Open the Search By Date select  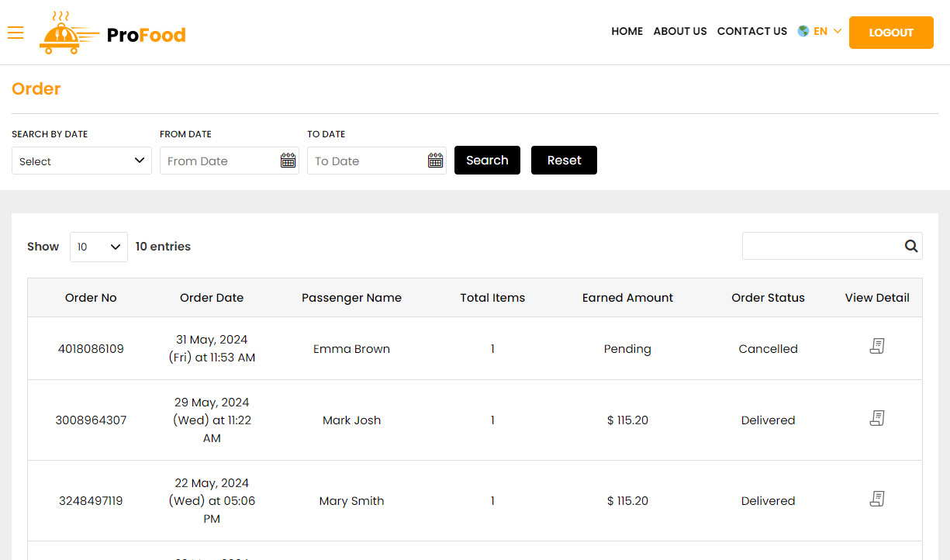click(x=81, y=161)
